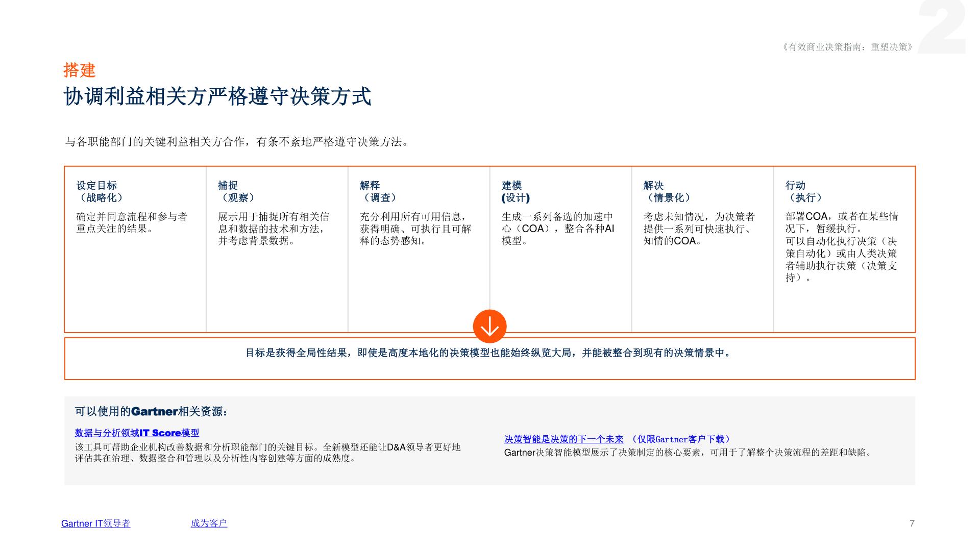This screenshot has height=551, width=980.
Task: Click the heading 可以使用的Gartner相关资源
Action: (x=152, y=412)
